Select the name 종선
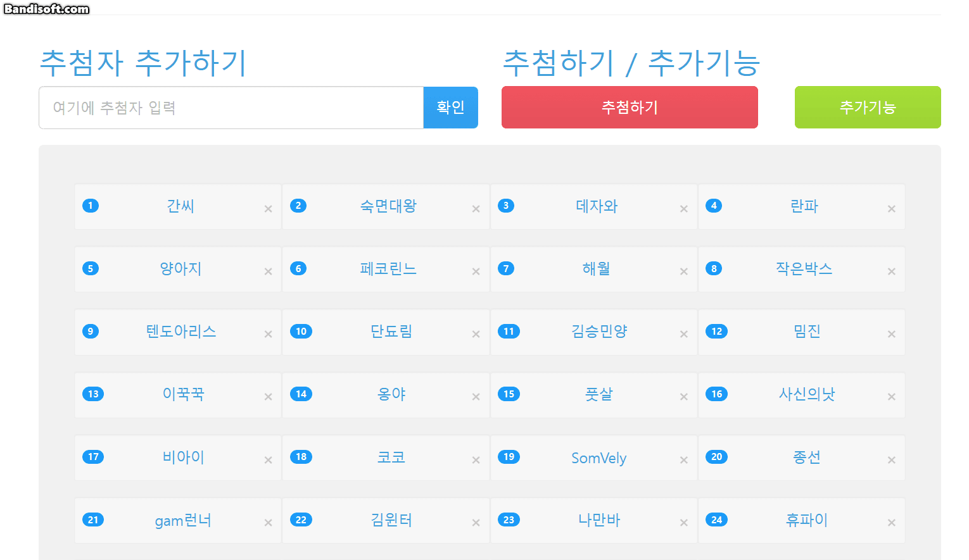969x560 pixels. (x=807, y=457)
